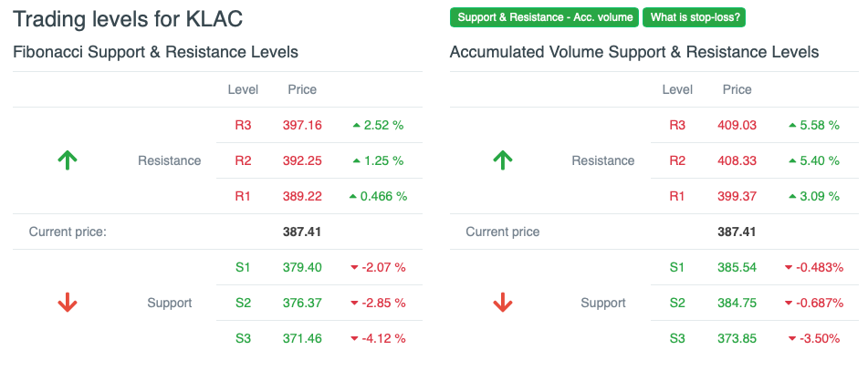The height and width of the screenshot is (371, 868).
Task: Click the green up arrow in the Fibonacci table
Action: pyautogui.click(x=67, y=161)
